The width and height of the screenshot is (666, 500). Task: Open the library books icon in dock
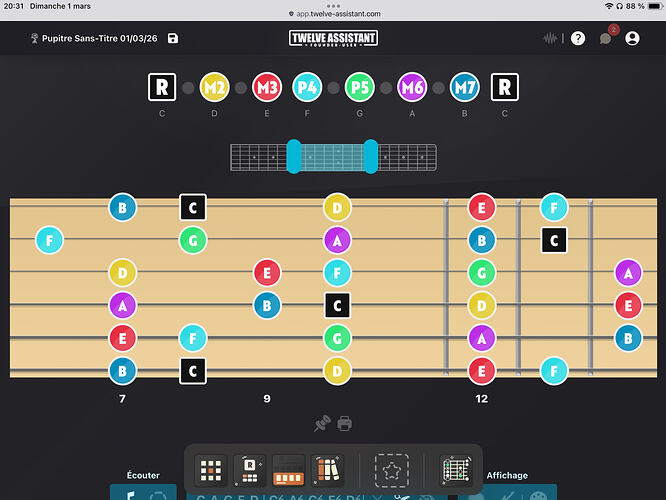[x=327, y=470]
